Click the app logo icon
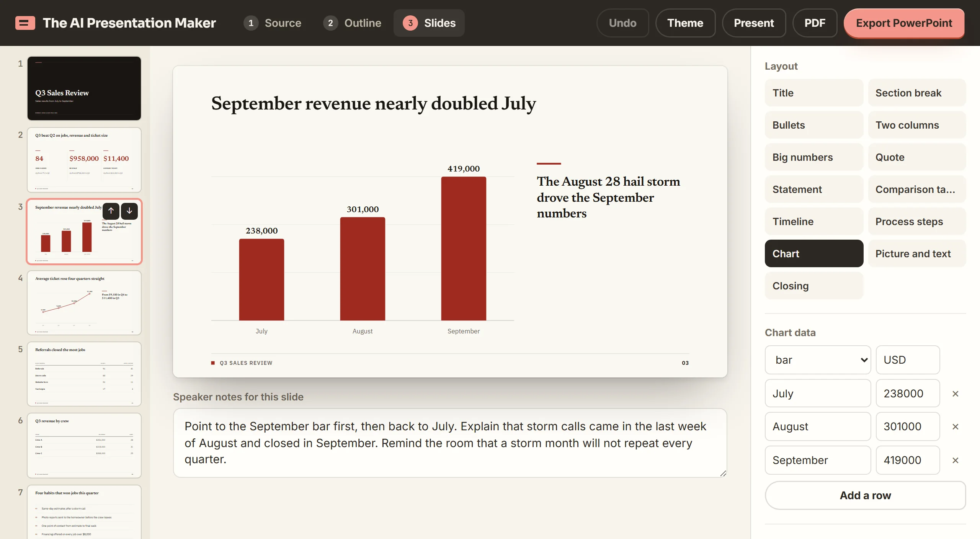This screenshot has width=980, height=539. [25, 23]
